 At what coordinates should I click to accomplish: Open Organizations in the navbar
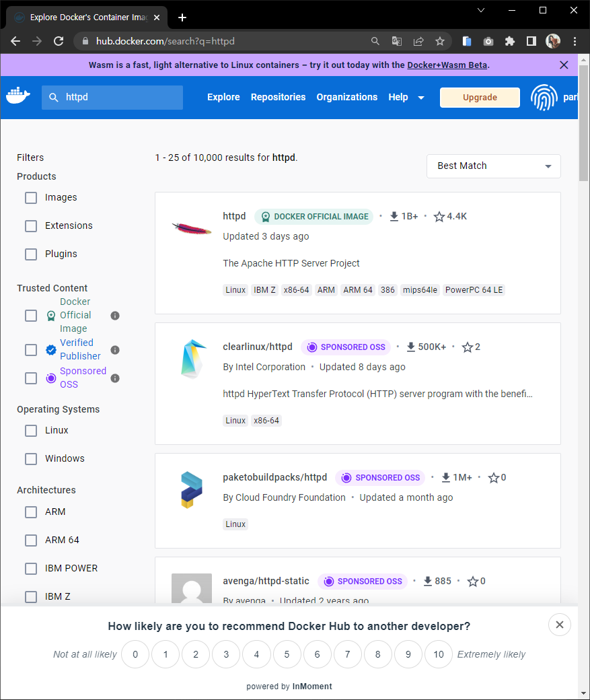[x=346, y=98]
